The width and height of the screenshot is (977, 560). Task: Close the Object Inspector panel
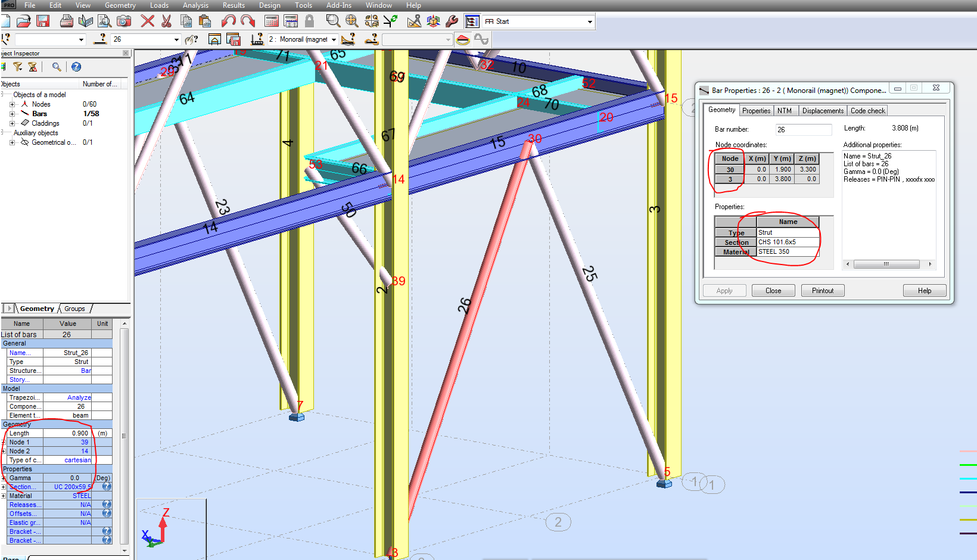point(126,53)
